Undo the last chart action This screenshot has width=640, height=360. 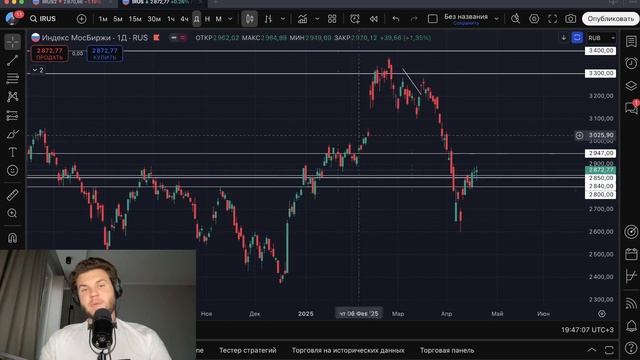396,19
